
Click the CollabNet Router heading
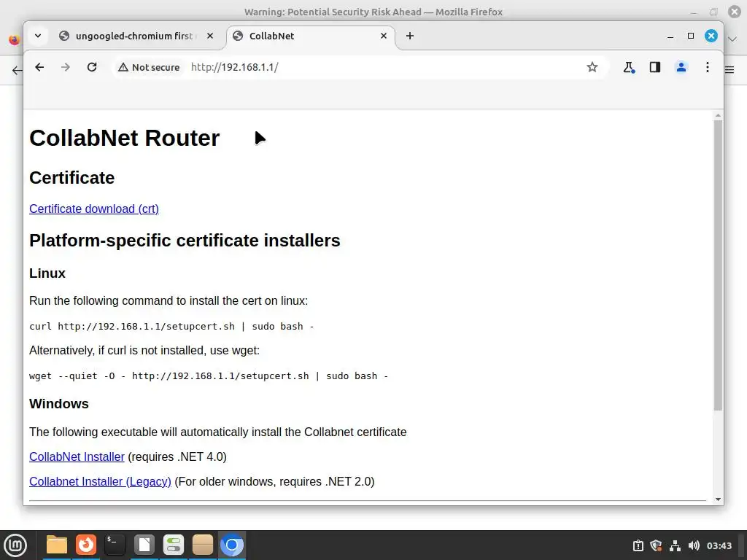coord(124,138)
